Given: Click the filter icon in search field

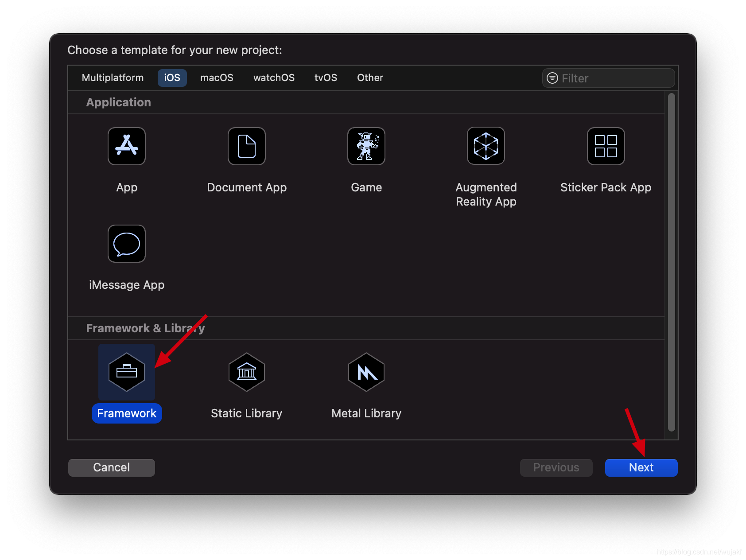Looking at the screenshot, I should [x=552, y=78].
